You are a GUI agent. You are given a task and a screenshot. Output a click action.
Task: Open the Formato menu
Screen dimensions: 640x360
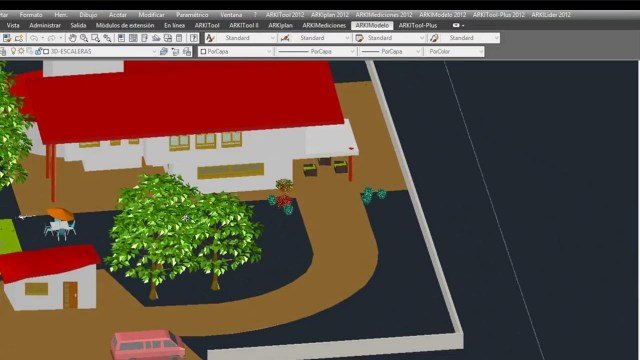pos(31,15)
